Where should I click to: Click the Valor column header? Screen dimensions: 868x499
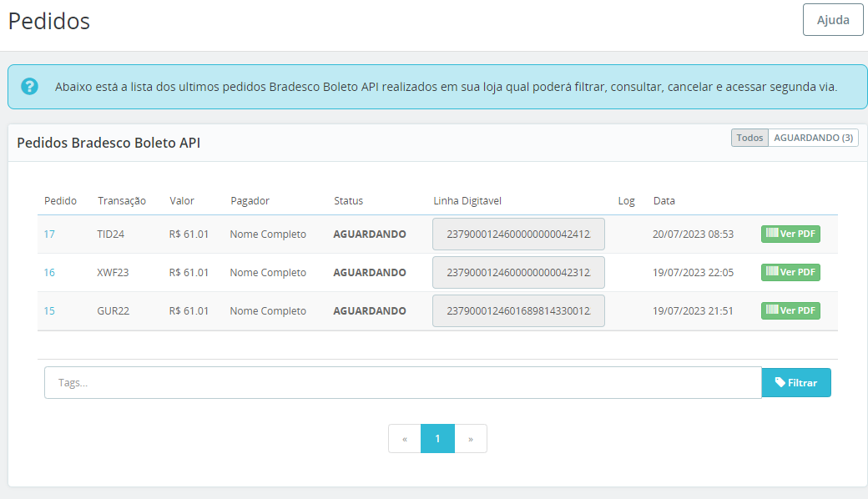coord(182,201)
